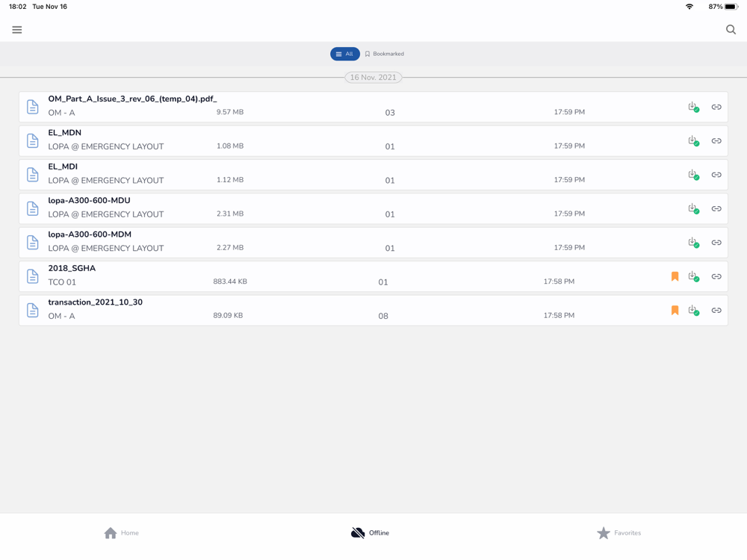Click the lopa-A300-600-MDM document icon

32,242
